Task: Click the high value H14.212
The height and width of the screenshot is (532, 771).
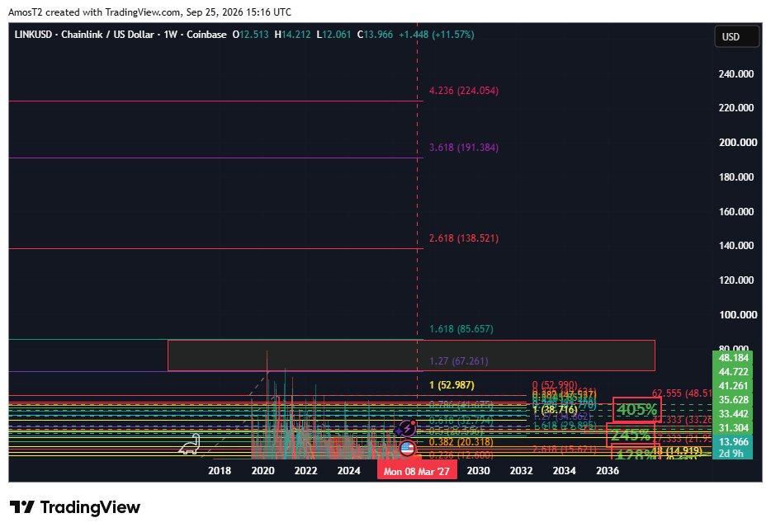Action: [x=292, y=35]
